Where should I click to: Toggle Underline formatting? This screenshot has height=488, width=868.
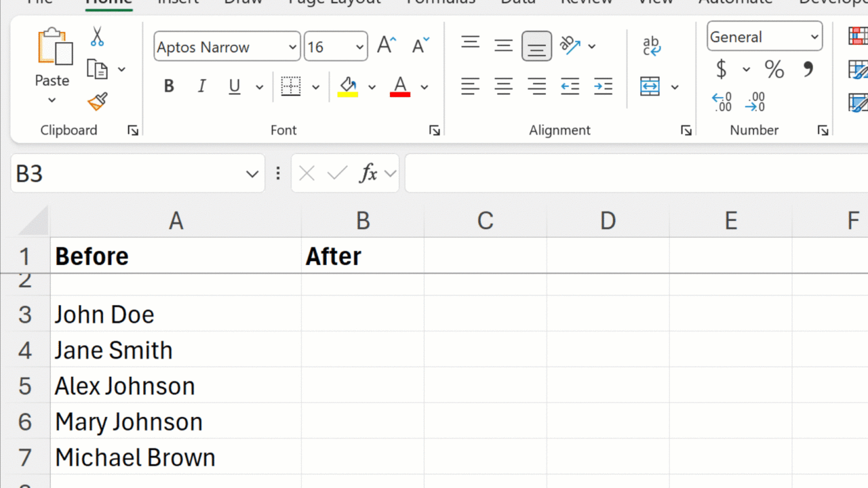(x=235, y=87)
